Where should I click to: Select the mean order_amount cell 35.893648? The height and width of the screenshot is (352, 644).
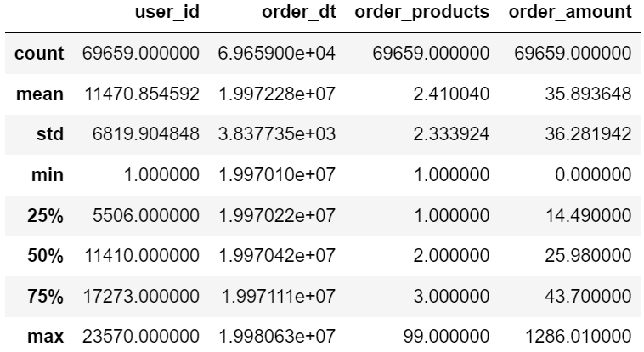coord(588,94)
